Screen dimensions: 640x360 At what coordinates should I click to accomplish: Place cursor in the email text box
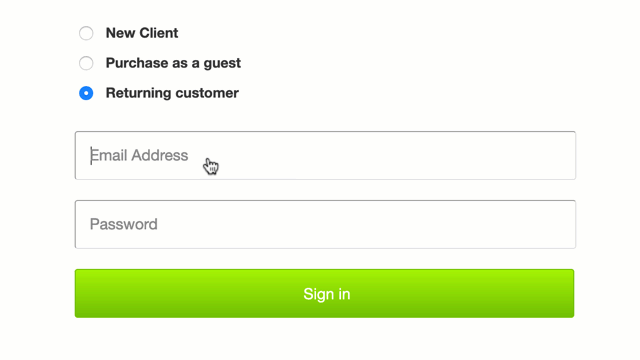(325, 156)
